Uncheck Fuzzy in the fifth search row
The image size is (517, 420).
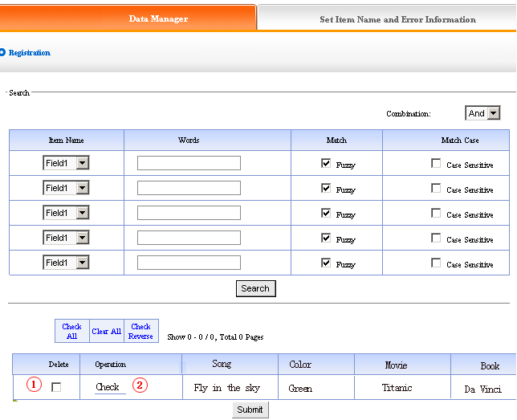click(326, 263)
